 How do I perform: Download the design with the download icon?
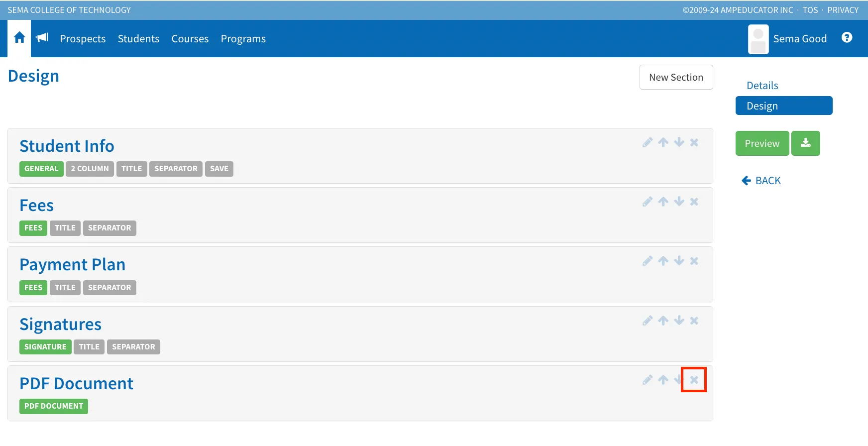point(805,143)
